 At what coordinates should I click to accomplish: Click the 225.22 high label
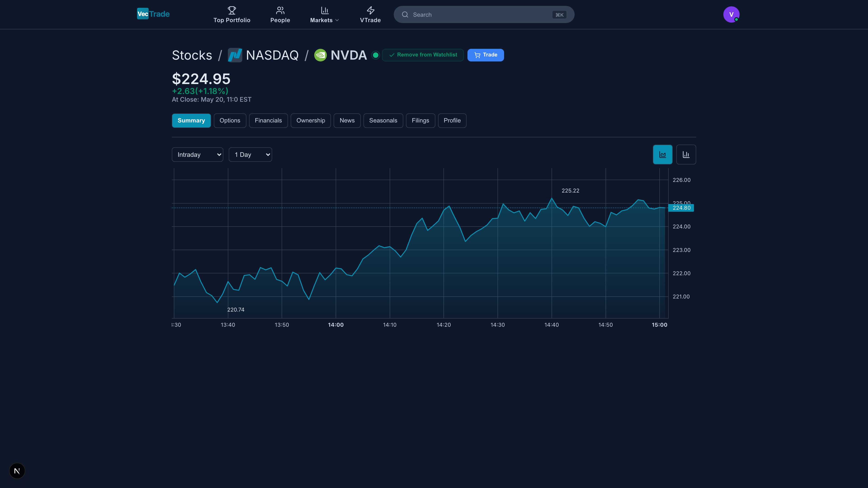(571, 191)
